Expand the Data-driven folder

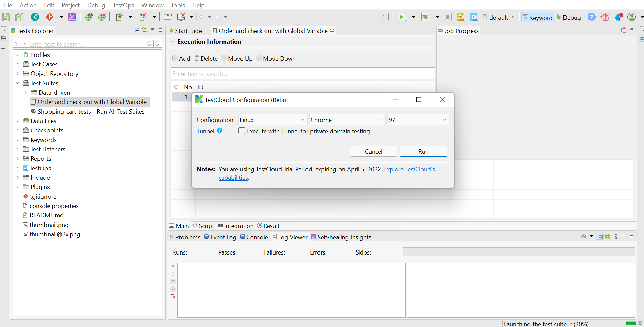[26, 92]
